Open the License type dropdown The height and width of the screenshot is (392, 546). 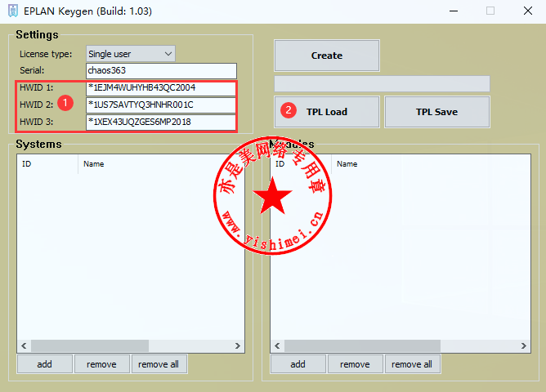pos(131,54)
